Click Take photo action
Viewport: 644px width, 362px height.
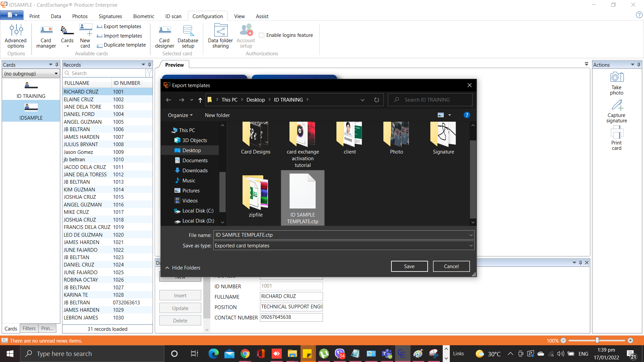(616, 83)
